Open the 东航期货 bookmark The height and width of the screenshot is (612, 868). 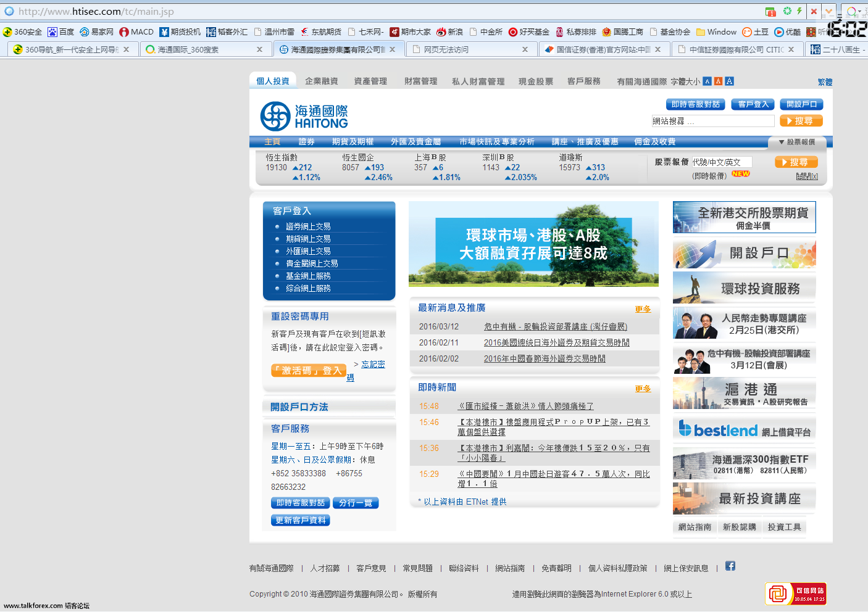[x=321, y=32]
